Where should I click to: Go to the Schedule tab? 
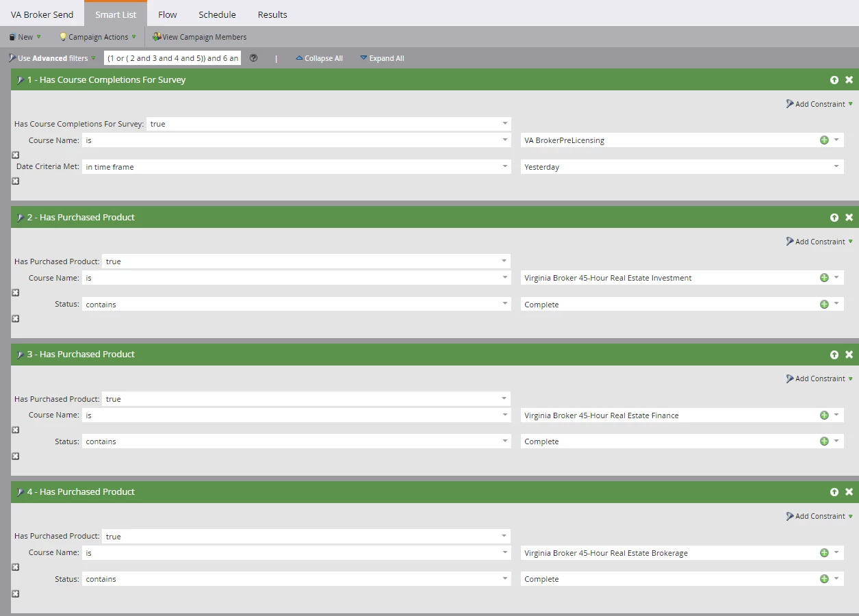(217, 14)
